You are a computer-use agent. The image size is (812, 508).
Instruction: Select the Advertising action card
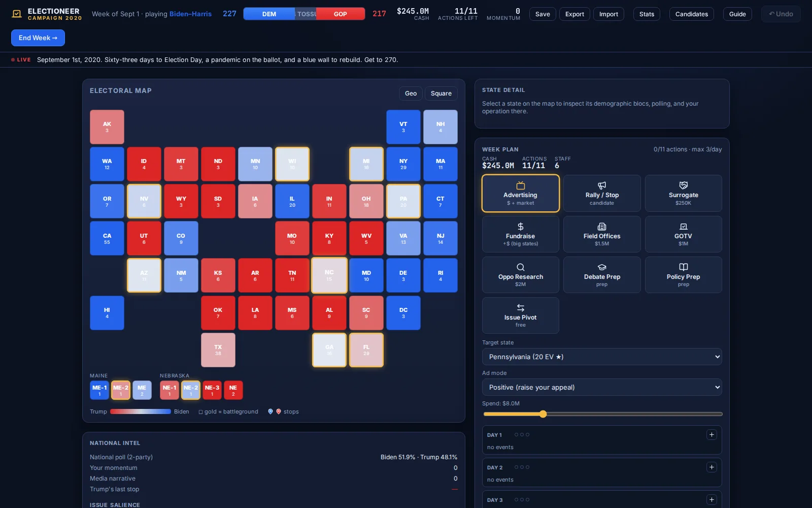520,194
